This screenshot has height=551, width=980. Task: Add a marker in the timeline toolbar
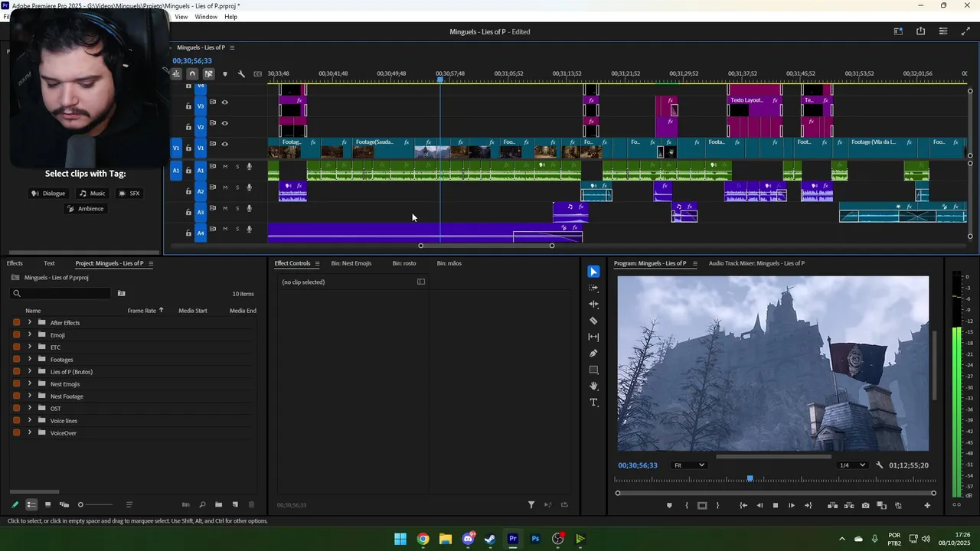point(224,74)
